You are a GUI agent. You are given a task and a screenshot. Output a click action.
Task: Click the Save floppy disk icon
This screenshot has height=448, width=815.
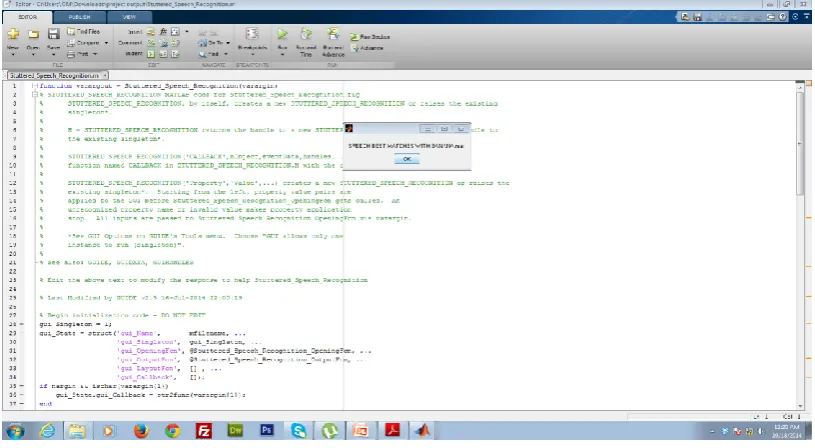53,34
